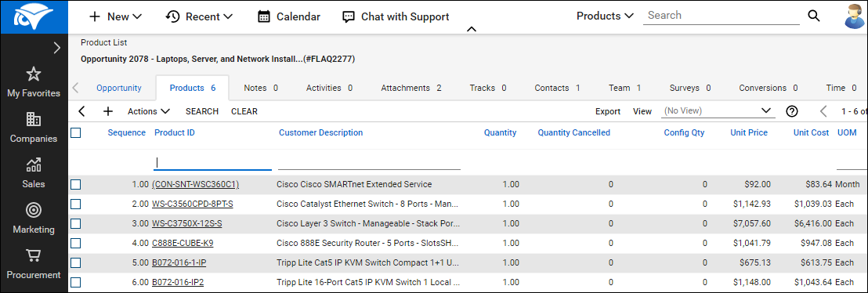Open the Contacts tab

pos(558,88)
